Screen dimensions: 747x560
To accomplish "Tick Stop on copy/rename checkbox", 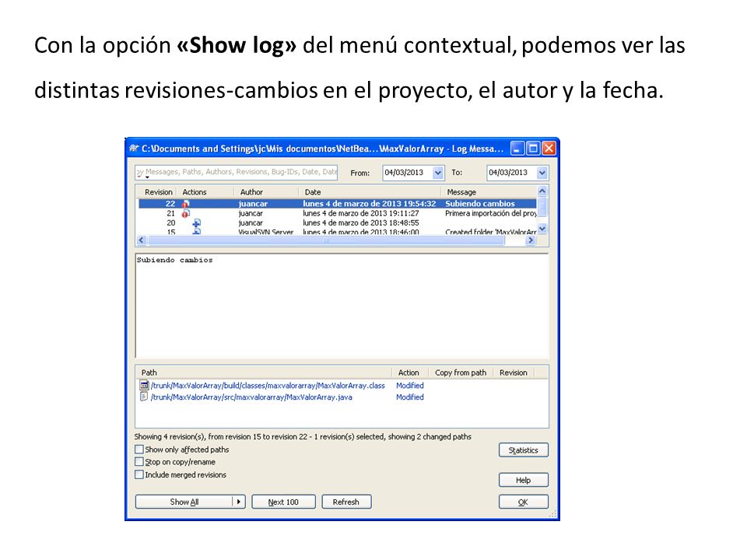I will click(x=139, y=462).
